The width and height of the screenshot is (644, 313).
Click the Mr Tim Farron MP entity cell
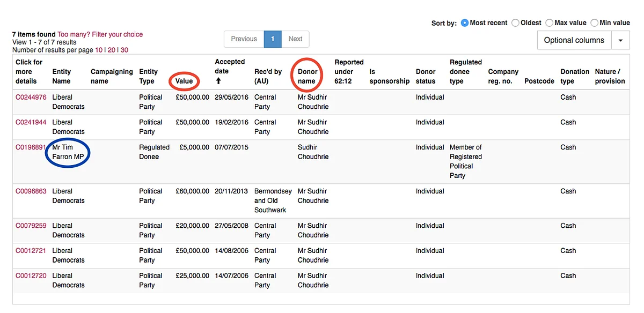click(69, 152)
